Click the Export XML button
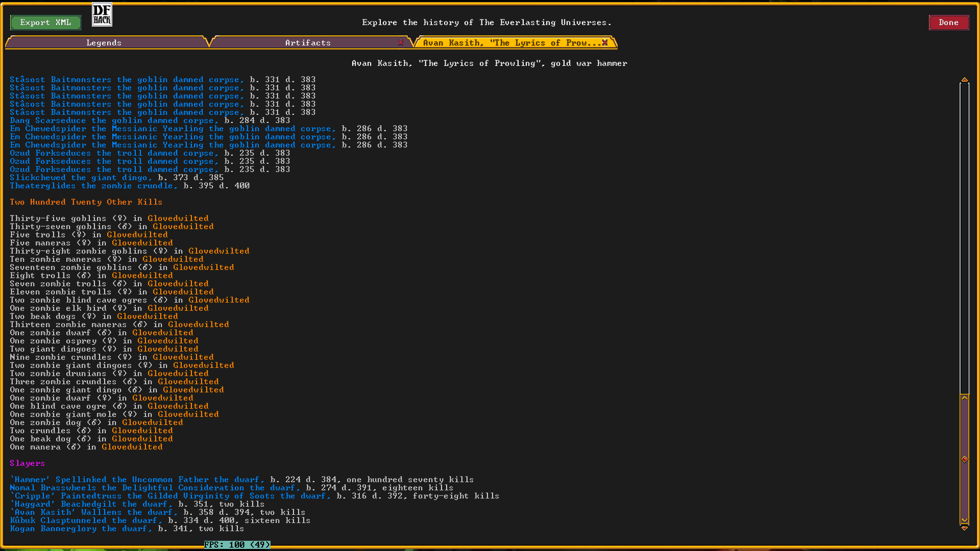The image size is (980, 551). 45,22
